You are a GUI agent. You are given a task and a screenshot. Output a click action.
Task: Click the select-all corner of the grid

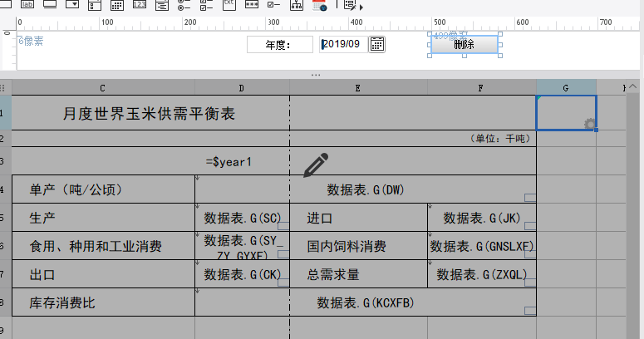click(5, 88)
